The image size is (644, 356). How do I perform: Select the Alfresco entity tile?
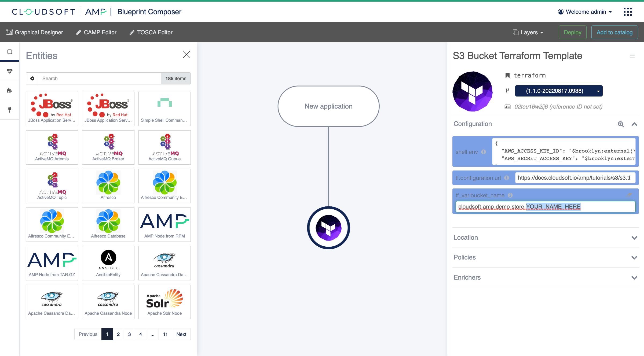click(x=108, y=186)
